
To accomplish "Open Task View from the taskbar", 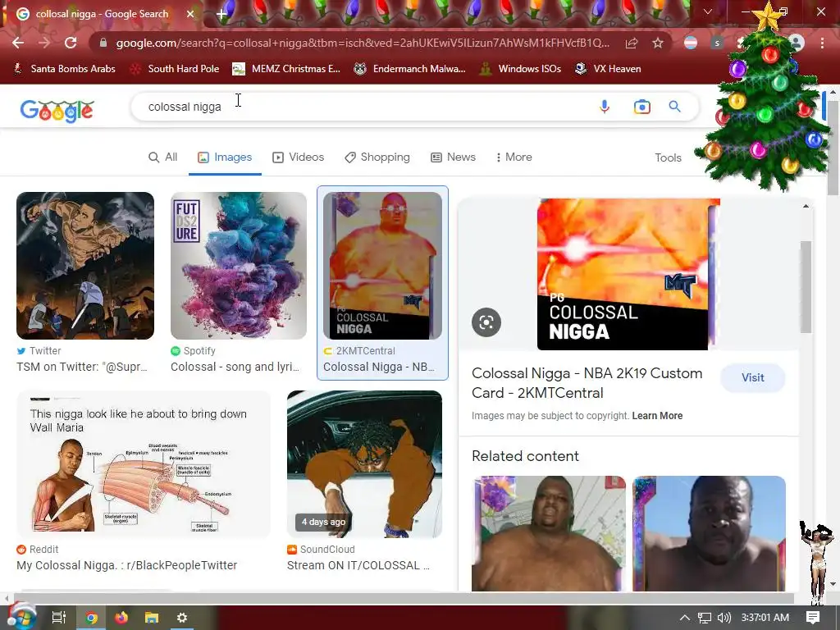I will (59, 618).
